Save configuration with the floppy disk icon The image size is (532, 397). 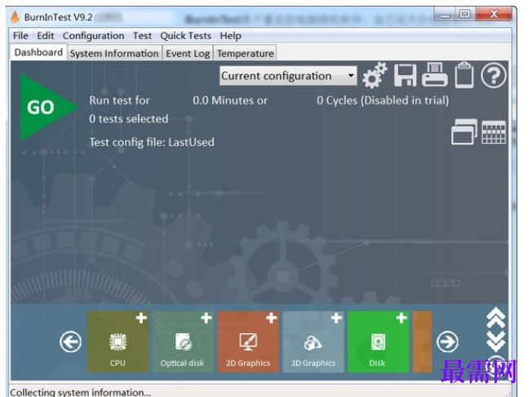405,75
